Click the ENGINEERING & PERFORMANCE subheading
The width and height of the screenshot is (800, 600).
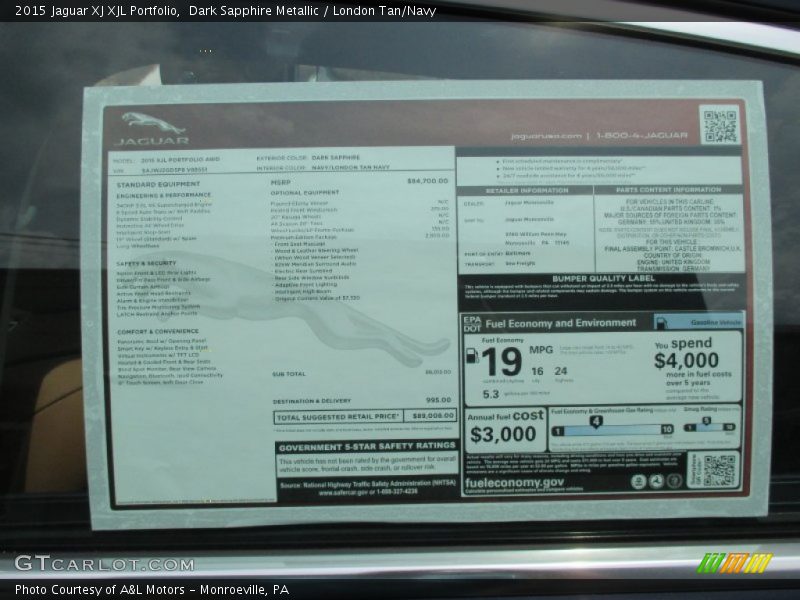[x=163, y=195]
